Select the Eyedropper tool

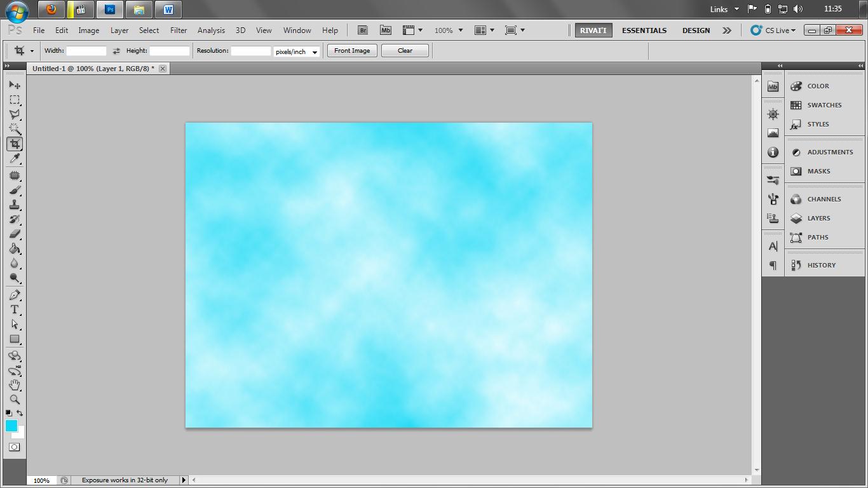(x=15, y=159)
